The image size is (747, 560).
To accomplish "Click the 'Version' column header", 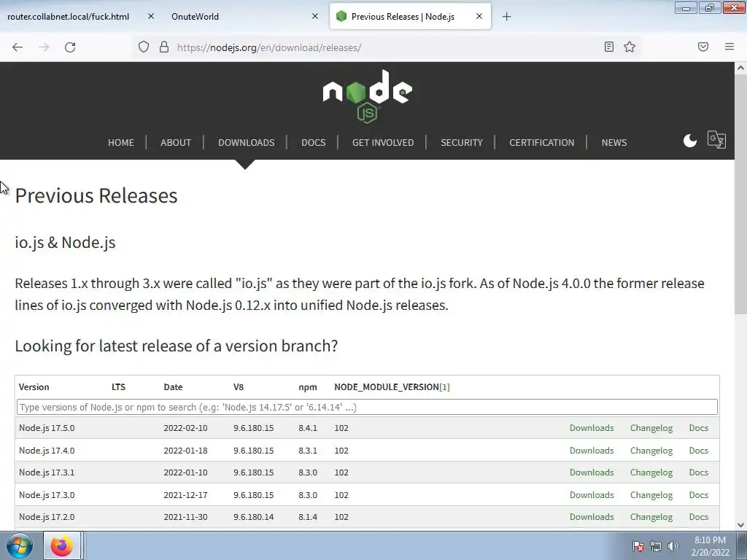I will click(34, 387).
